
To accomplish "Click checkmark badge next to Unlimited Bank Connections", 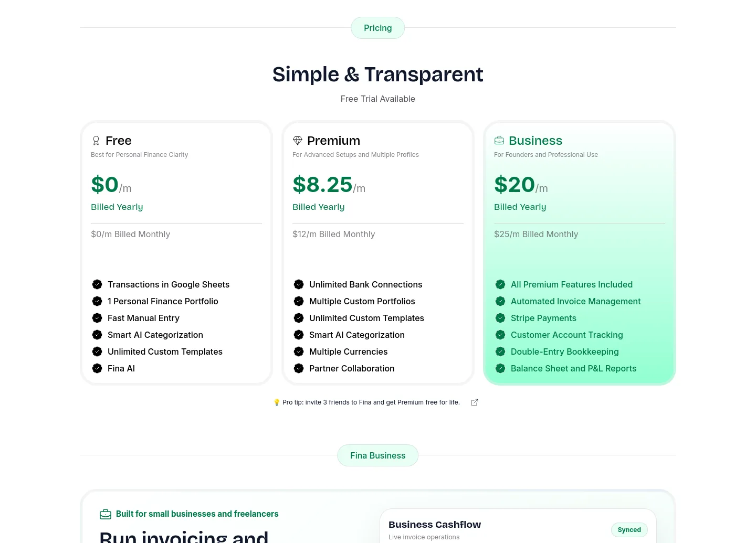I will tap(299, 284).
